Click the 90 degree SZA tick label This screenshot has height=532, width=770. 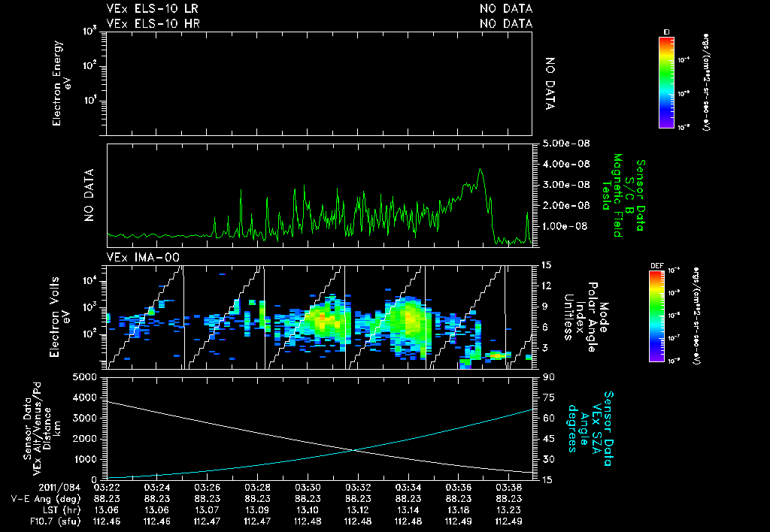point(548,377)
